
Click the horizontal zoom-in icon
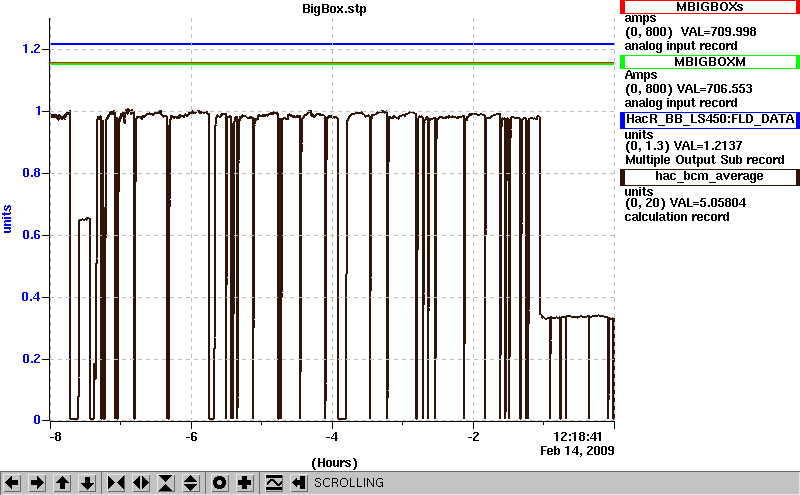(116, 483)
